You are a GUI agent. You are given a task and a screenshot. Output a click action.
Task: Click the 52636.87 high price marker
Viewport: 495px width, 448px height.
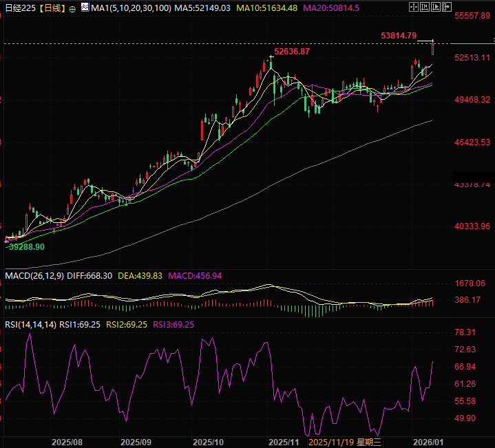click(x=291, y=52)
